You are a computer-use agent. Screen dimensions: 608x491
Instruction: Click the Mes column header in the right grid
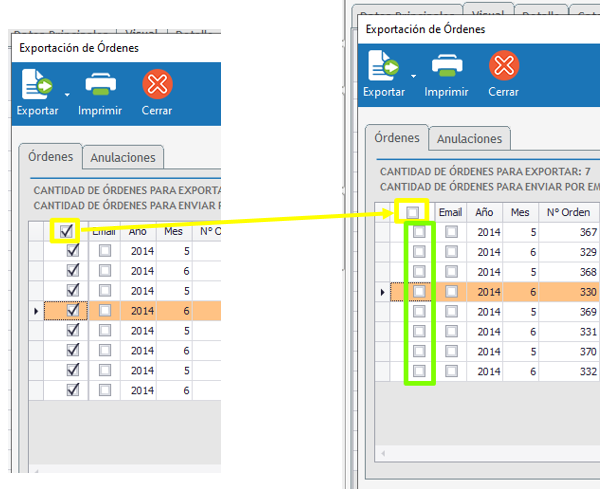click(x=520, y=212)
